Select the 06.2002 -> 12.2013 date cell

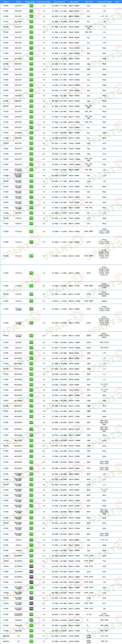click(59, 614)
